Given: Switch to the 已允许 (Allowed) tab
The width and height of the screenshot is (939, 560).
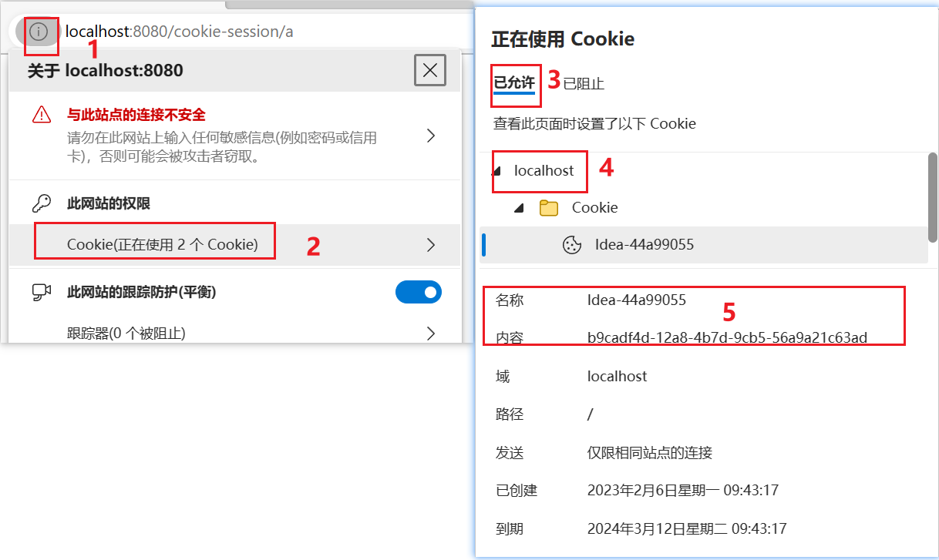Looking at the screenshot, I should coord(514,82).
